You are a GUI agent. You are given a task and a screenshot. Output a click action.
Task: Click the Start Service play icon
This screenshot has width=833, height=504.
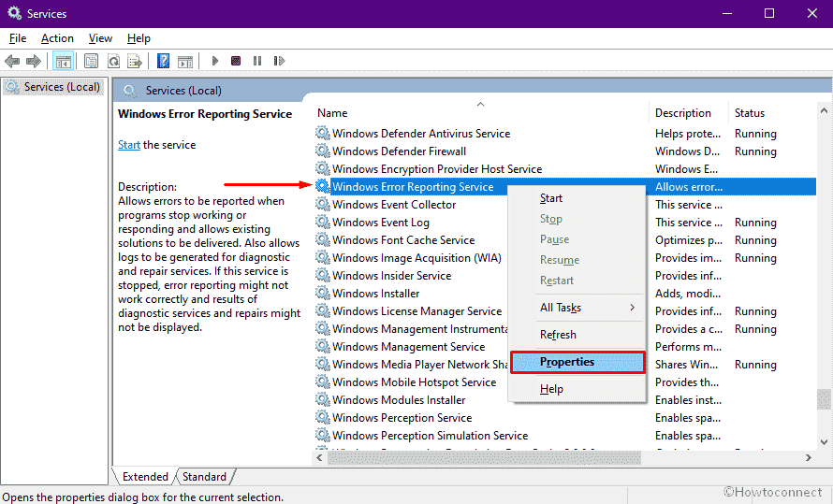[x=214, y=61]
